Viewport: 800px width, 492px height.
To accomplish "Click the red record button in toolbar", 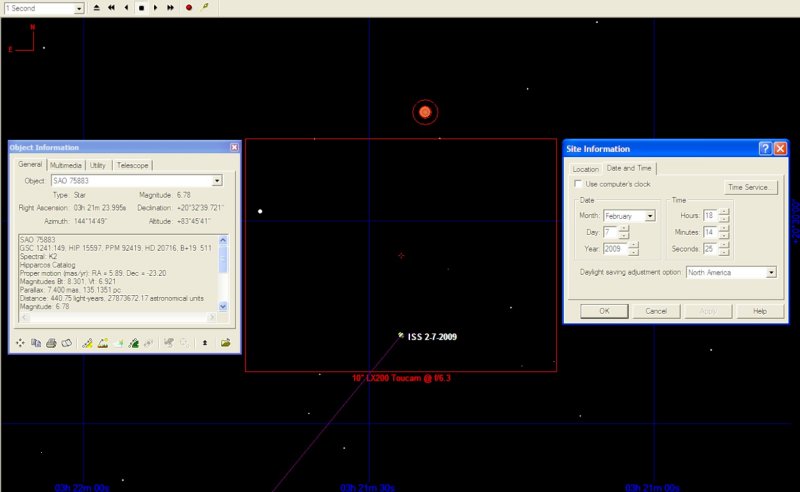I will click(189, 8).
